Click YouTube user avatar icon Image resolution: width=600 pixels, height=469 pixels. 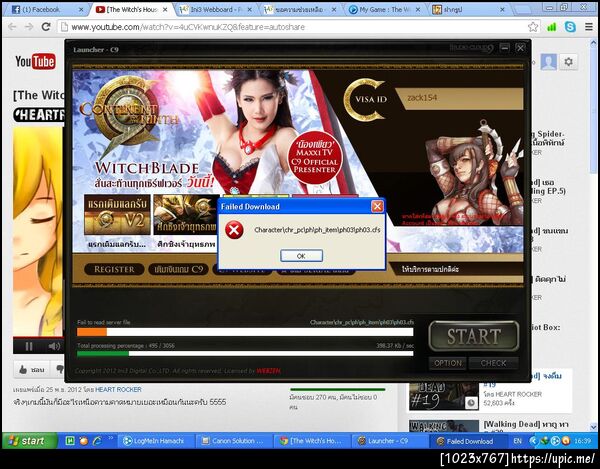click(x=548, y=62)
